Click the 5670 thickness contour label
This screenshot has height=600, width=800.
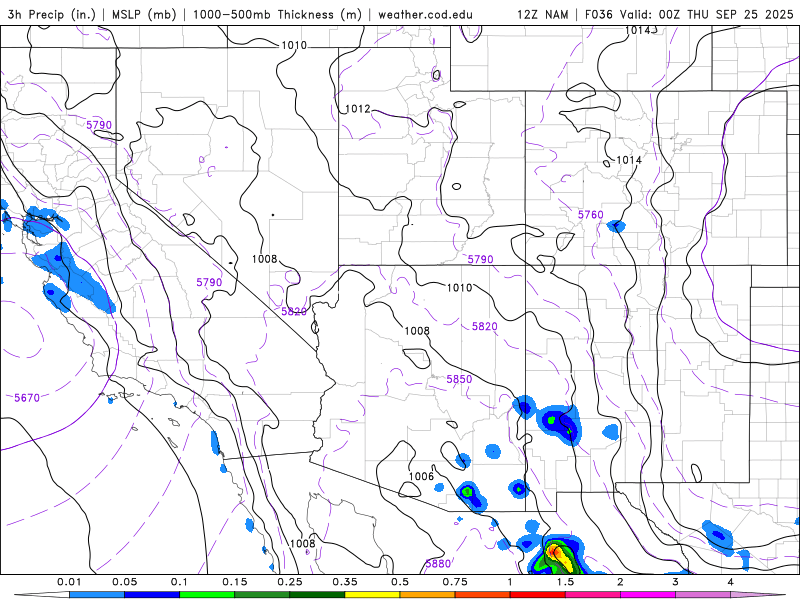(27, 397)
